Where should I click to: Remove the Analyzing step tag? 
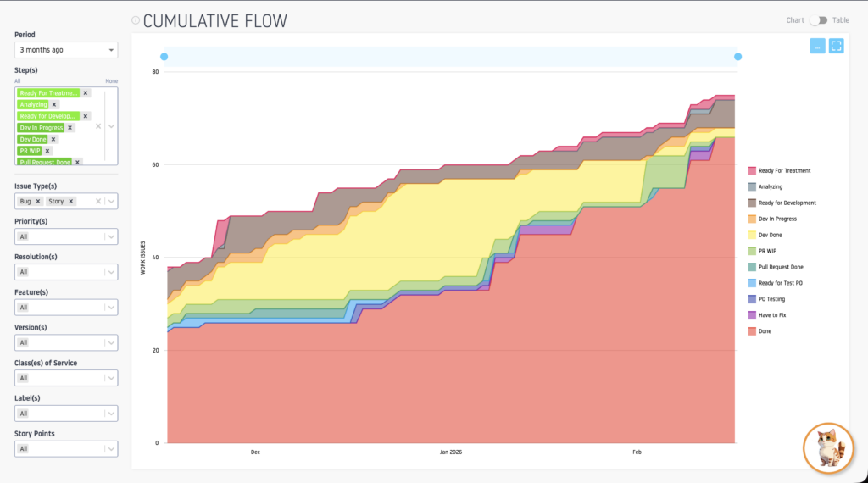pos(54,104)
